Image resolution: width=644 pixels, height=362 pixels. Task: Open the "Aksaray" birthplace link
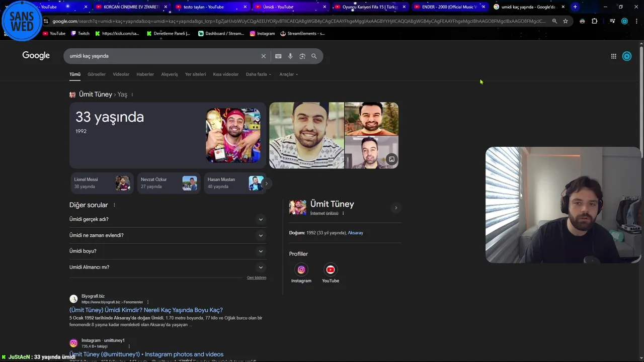pos(355,233)
